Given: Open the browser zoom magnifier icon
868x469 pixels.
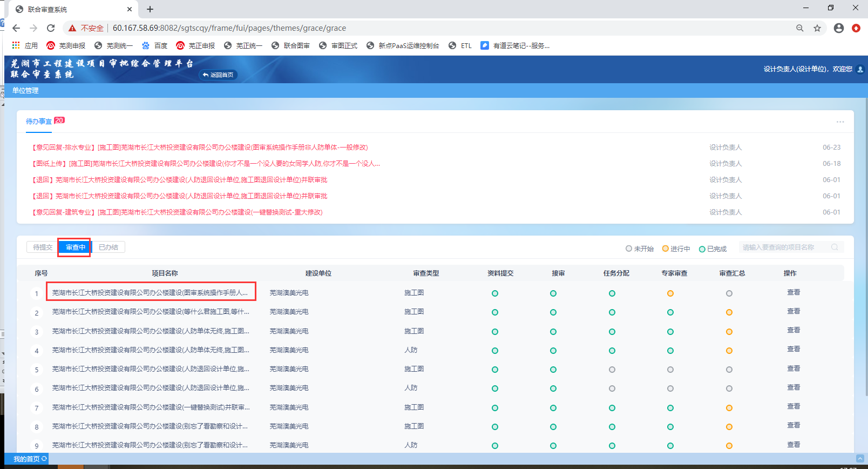Looking at the screenshot, I should pos(800,28).
